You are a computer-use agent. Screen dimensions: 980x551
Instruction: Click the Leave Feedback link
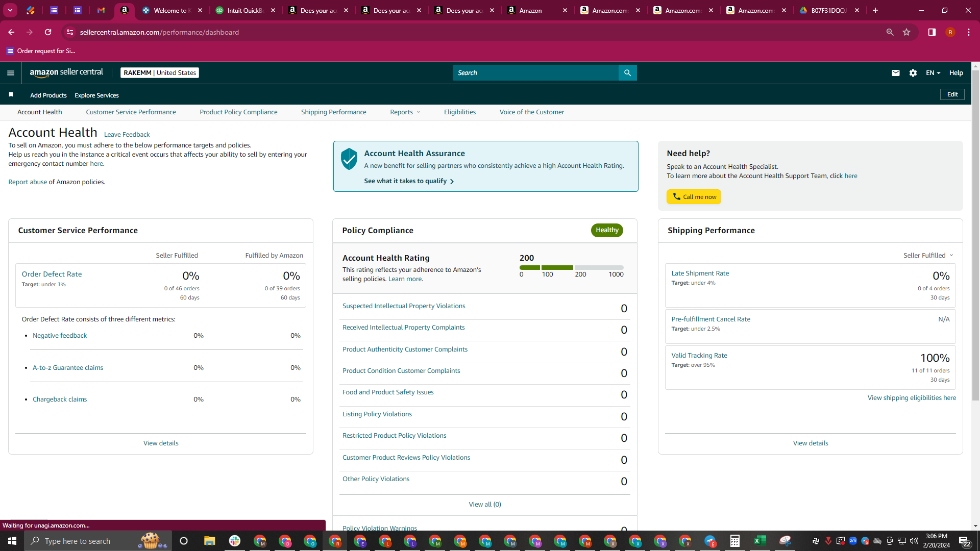point(127,135)
